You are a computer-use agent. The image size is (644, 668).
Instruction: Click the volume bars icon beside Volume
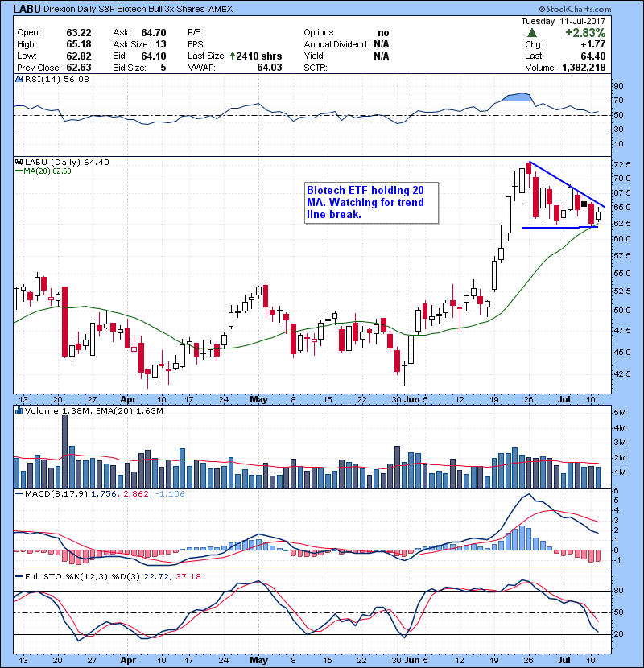pos(19,410)
